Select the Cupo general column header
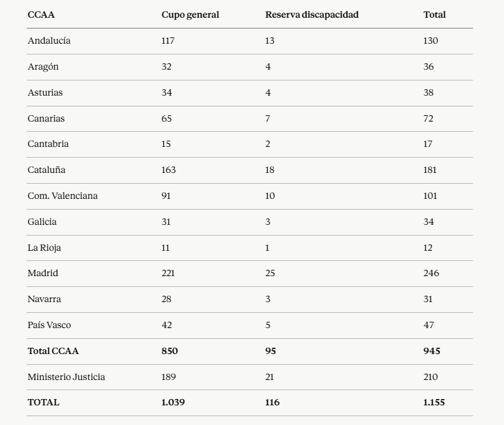Viewport: 504px width, 425px height. [190, 15]
